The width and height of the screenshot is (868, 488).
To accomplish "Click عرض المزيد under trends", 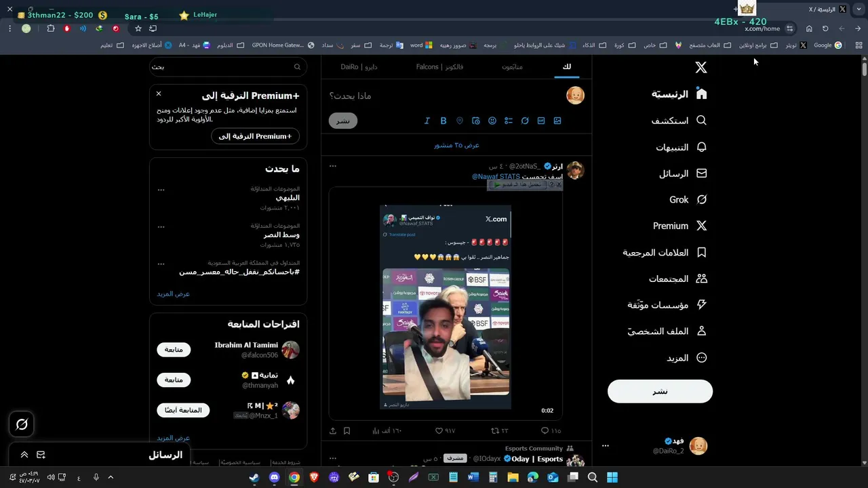I will [x=174, y=293].
